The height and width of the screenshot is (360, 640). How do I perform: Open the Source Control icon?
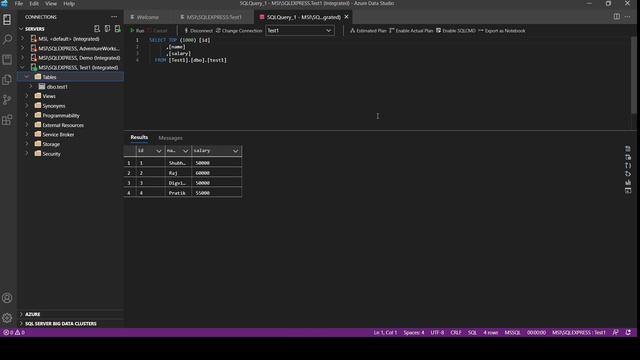click(x=7, y=100)
